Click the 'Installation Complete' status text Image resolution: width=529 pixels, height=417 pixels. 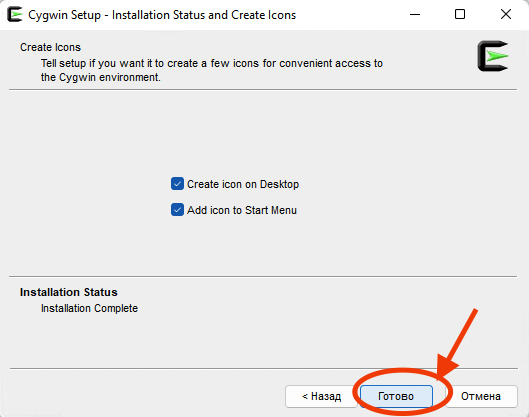point(89,308)
